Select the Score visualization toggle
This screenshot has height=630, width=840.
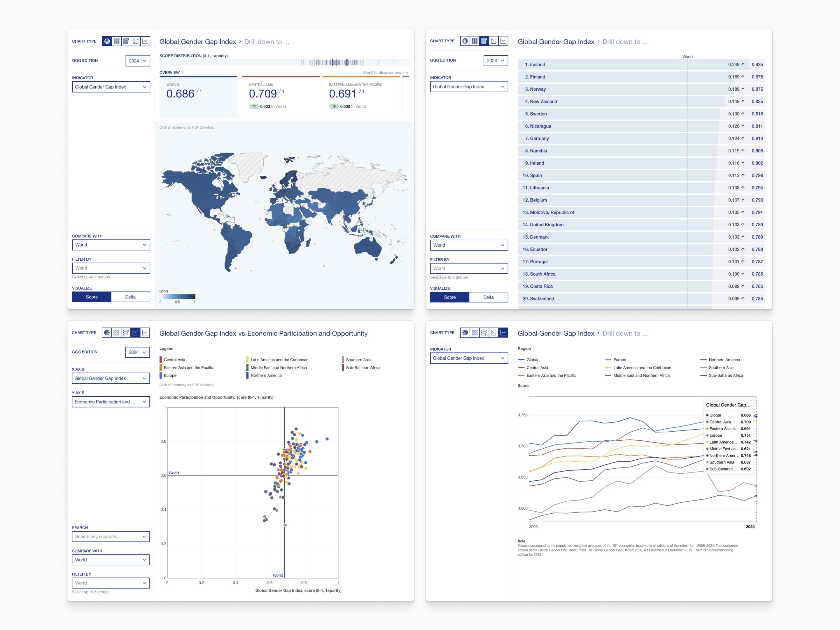92,297
